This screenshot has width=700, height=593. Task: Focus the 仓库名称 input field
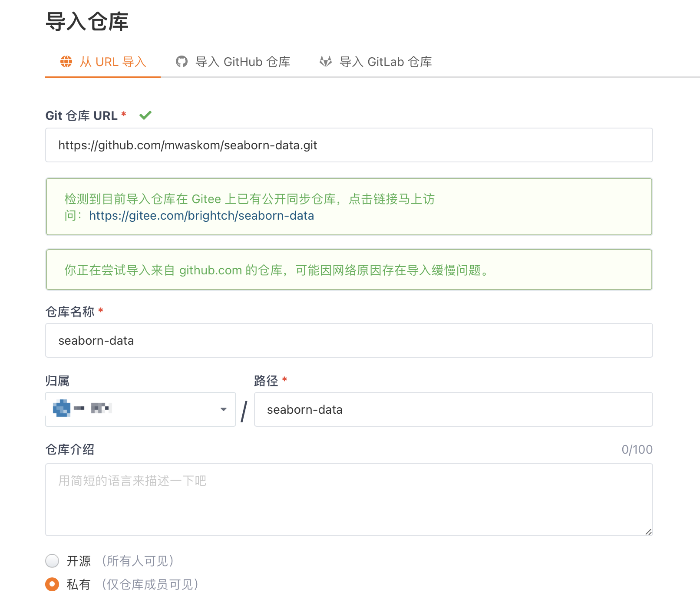point(349,340)
